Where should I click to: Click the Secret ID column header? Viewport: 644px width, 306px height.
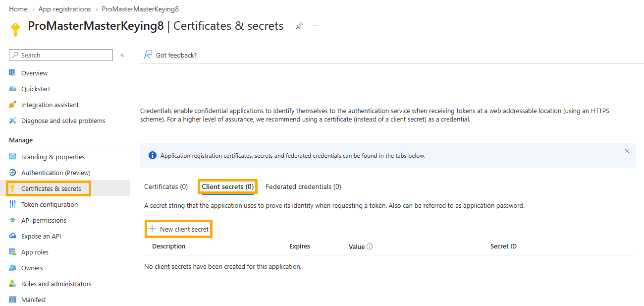click(503, 246)
